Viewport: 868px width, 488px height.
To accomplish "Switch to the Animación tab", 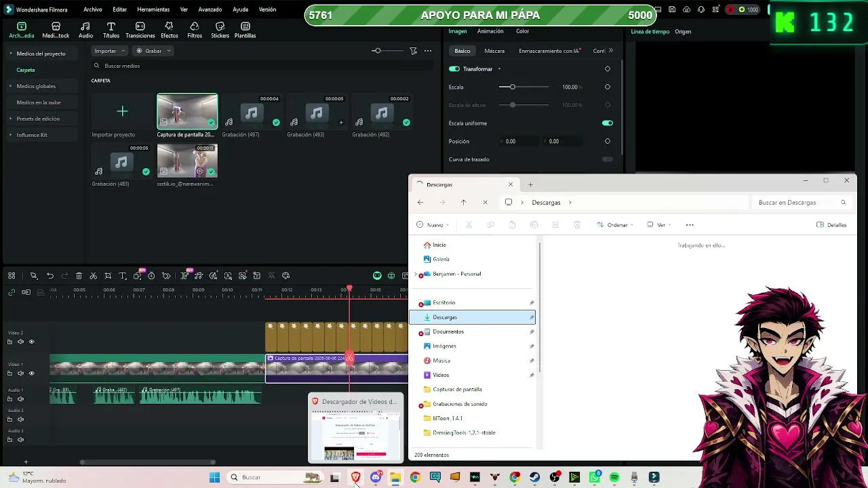I will (x=490, y=31).
